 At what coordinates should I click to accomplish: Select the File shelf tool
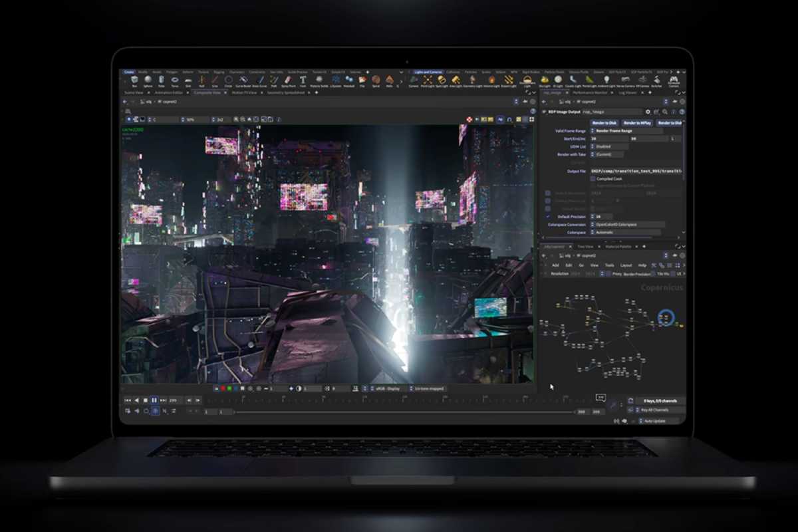(x=362, y=80)
